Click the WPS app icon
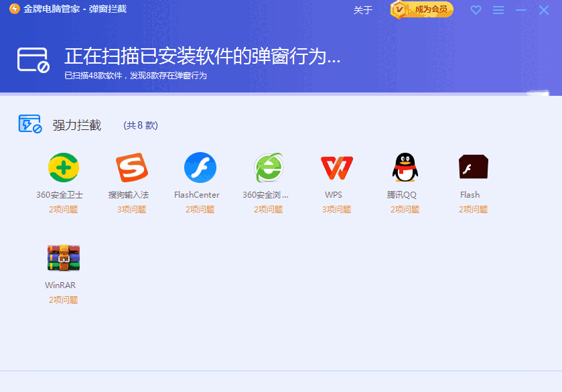The width and height of the screenshot is (562, 392). [x=336, y=168]
